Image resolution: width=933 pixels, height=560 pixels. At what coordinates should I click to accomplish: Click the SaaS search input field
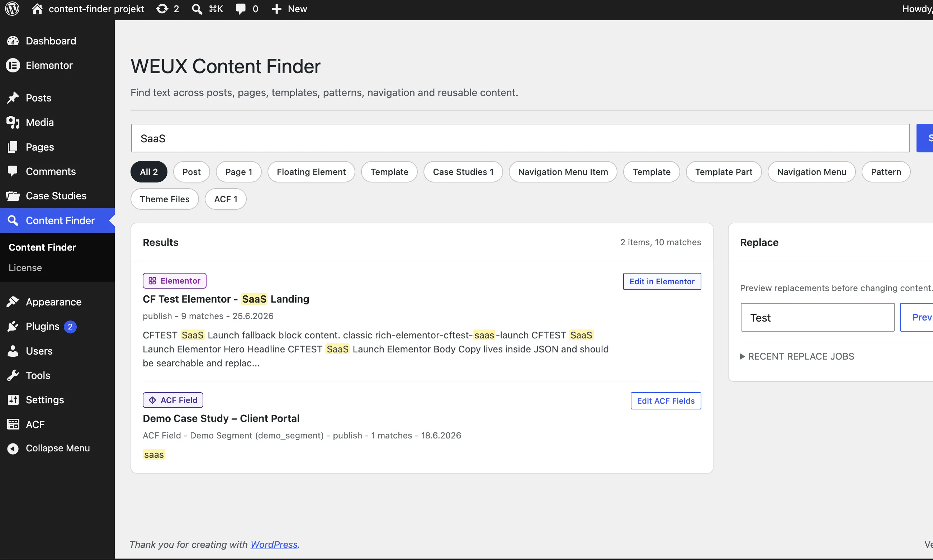coord(521,138)
